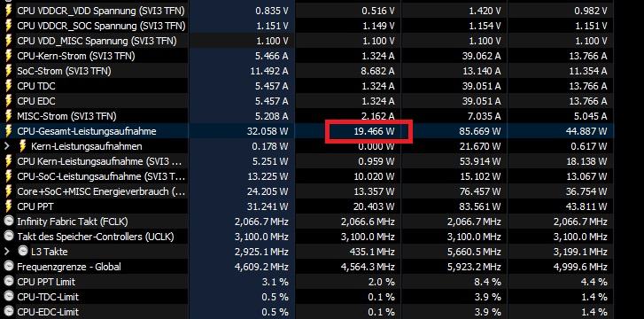Select the Core+SoC+MISC Energieverbrauch label
Viewport: 644px width, 319px height.
[x=101, y=191]
